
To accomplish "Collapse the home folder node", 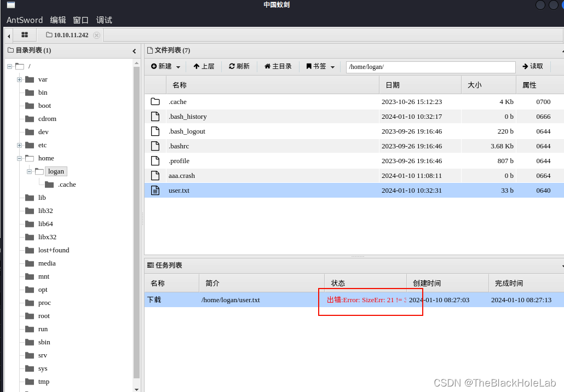I will tap(18, 158).
